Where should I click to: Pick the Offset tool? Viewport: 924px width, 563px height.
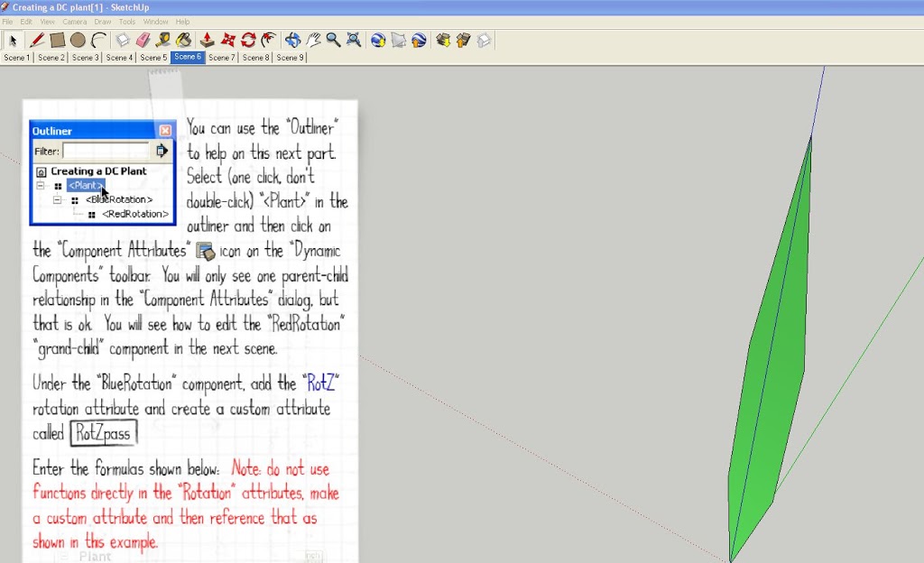coord(269,40)
